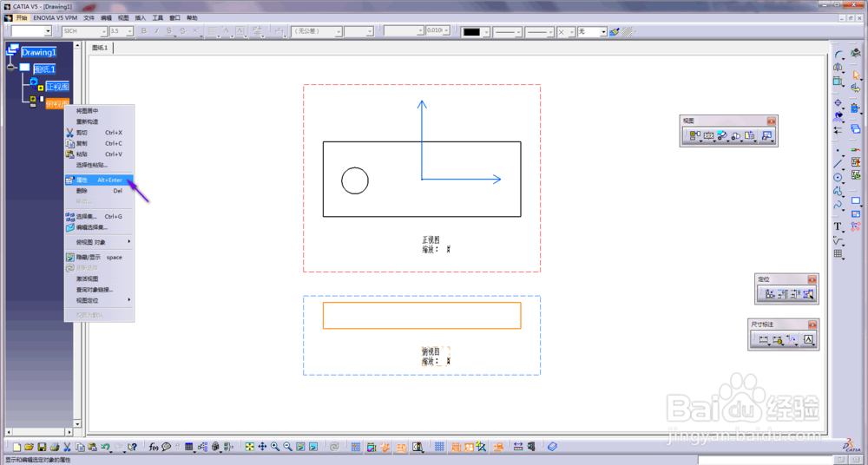Click first icon in 定位 palette
The image size is (868, 465).
(770, 294)
